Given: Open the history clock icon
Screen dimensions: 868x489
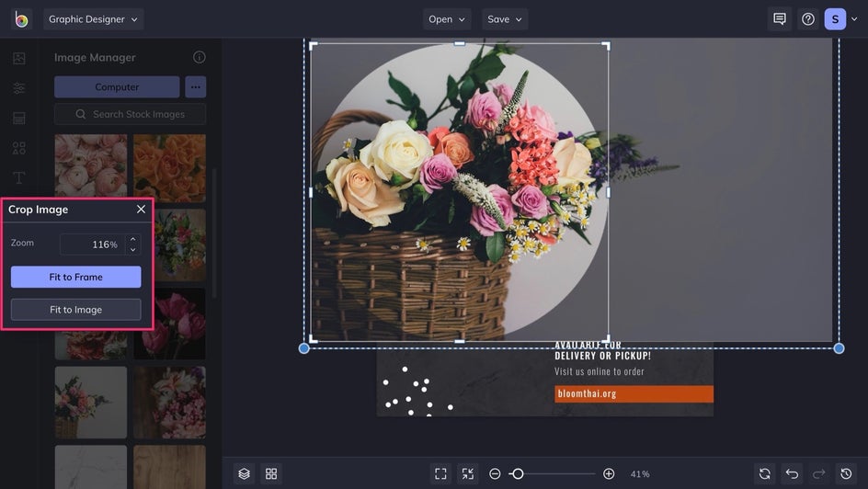Looking at the screenshot, I should tap(846, 474).
